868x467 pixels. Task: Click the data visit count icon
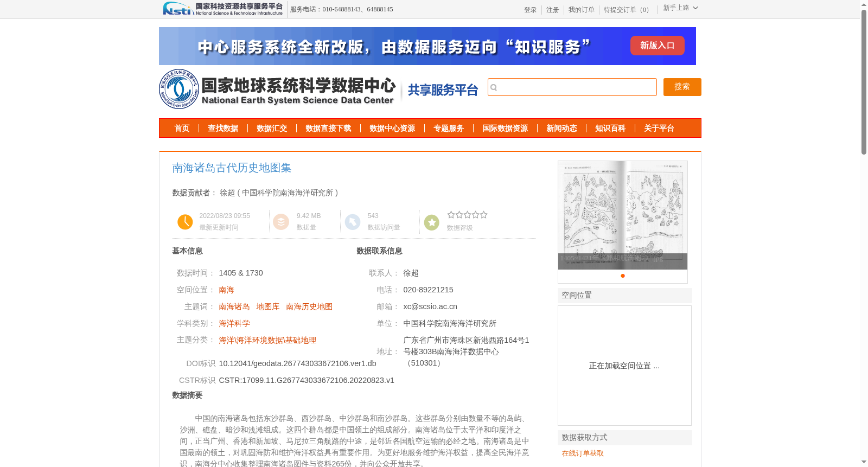pyautogui.click(x=353, y=222)
